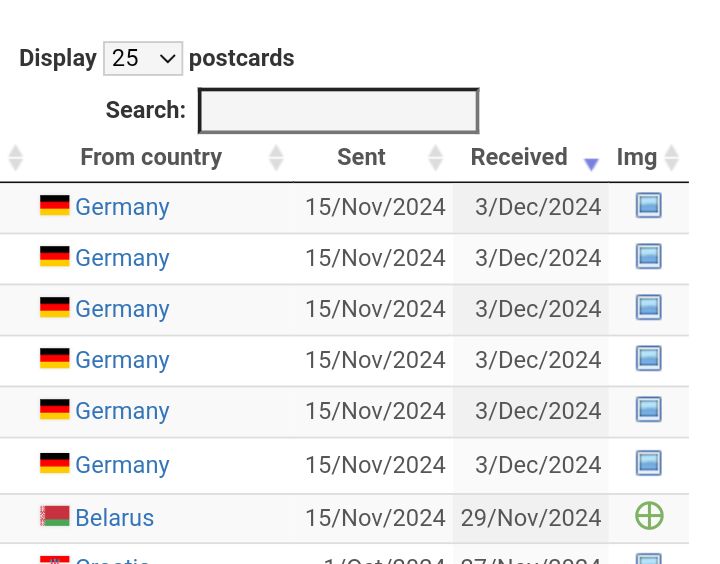Open image icon in second Germany row
Screen dimensions: 720x564
click(648, 256)
